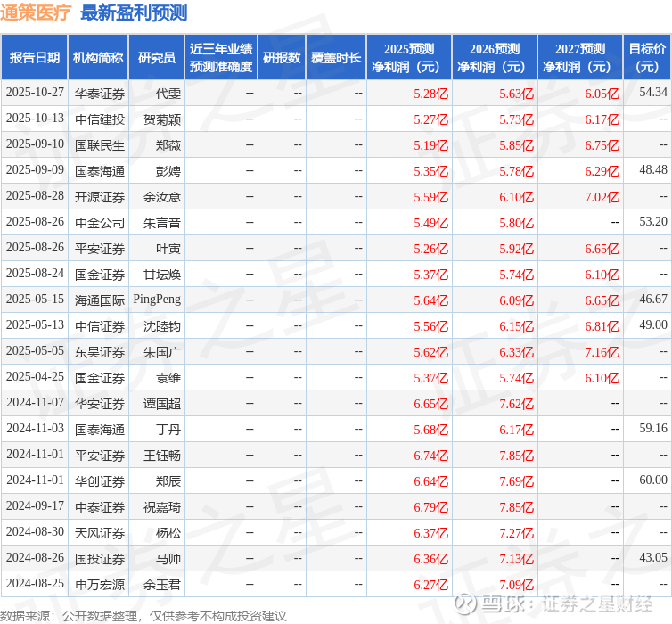Image resolution: width=672 pixels, height=624 pixels.
Task: Select researcher 甘坛焕
Action: (162, 275)
